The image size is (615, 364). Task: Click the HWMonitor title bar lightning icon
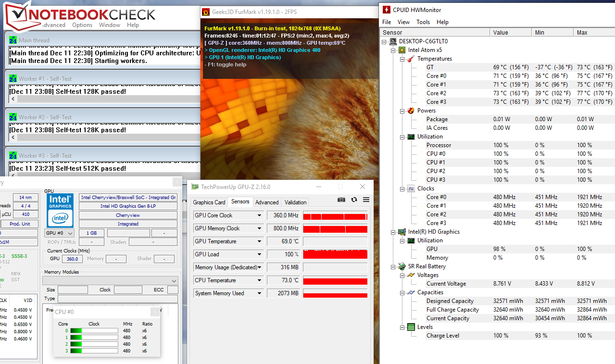pyautogui.click(x=386, y=10)
